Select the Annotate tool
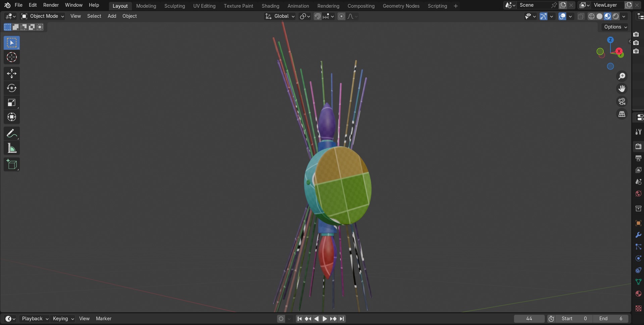This screenshot has height=325, width=644. 12,134
